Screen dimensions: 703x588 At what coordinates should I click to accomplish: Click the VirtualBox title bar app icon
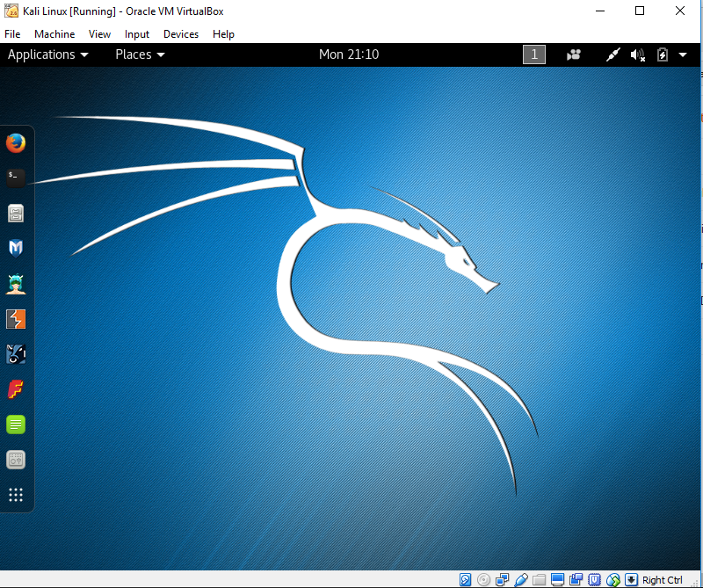pos(11,11)
